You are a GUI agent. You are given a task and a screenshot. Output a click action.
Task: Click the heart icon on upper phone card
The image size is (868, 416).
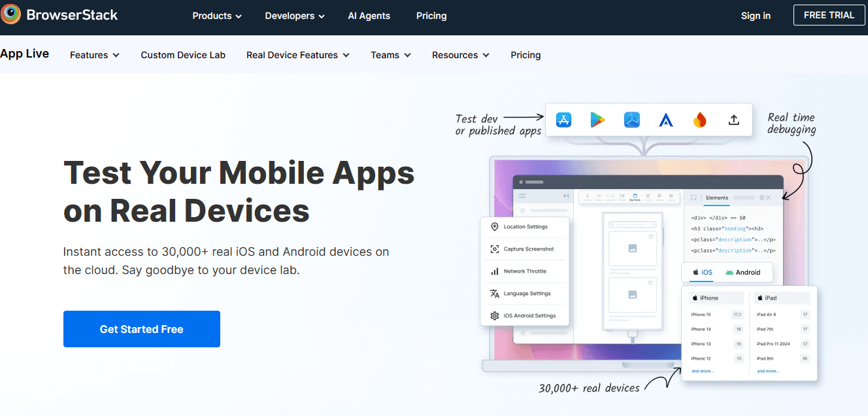click(651, 236)
